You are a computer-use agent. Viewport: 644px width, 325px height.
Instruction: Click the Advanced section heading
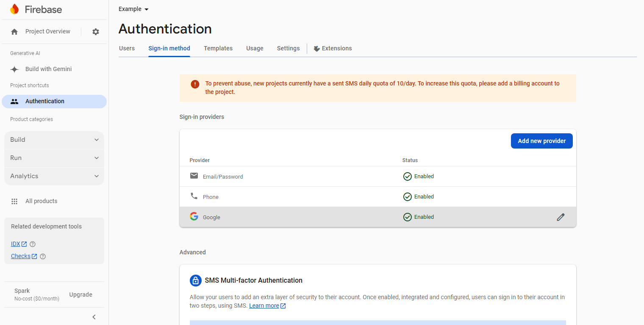click(192, 252)
